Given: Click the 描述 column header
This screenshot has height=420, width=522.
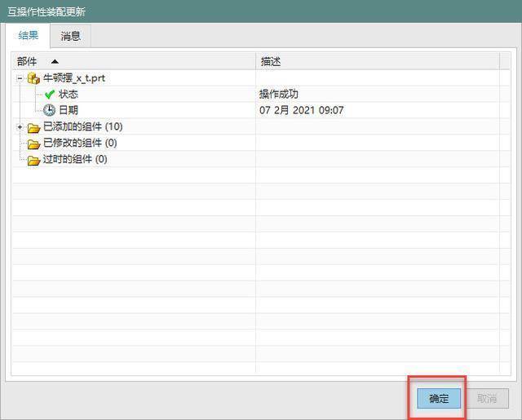Looking at the screenshot, I should click(378, 61).
